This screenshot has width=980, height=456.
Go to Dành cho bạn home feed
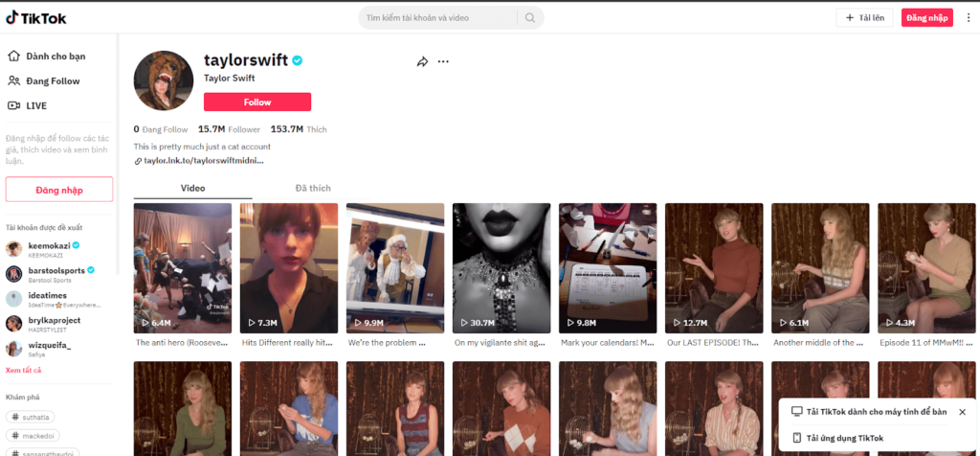(55, 57)
